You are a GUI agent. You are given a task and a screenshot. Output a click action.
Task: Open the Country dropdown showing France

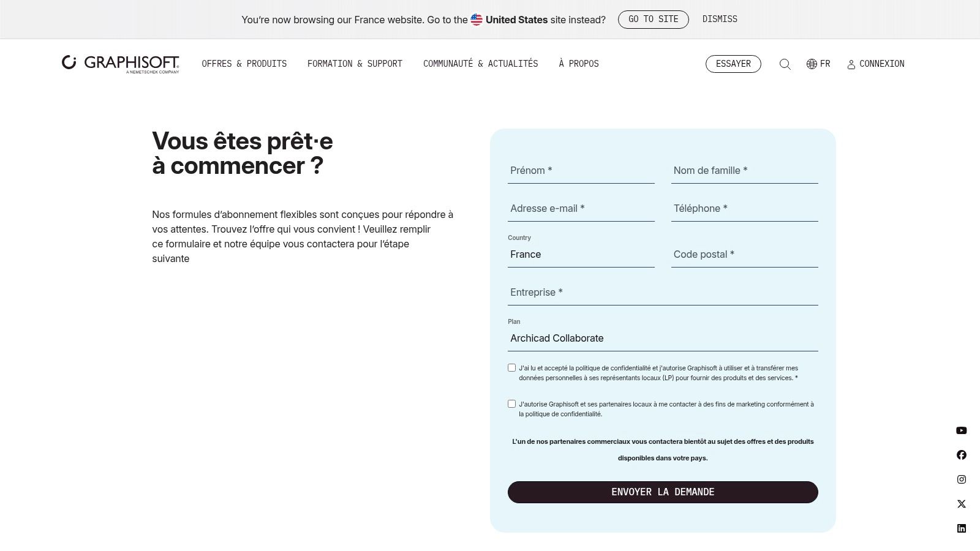tap(581, 255)
